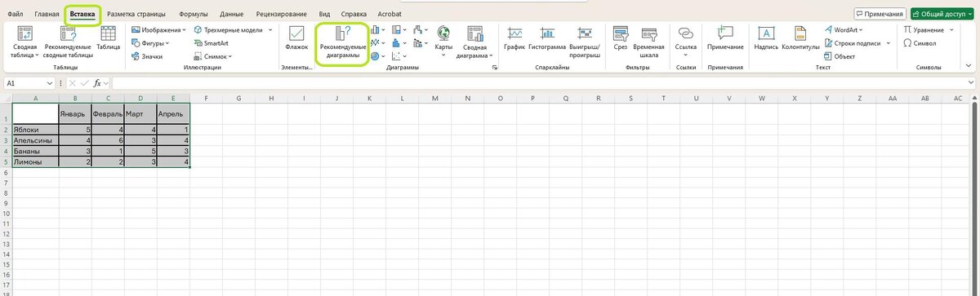Viewport: 980px width, 296px height.
Task: Click the Name Box showing A1
Action: pos(24,83)
